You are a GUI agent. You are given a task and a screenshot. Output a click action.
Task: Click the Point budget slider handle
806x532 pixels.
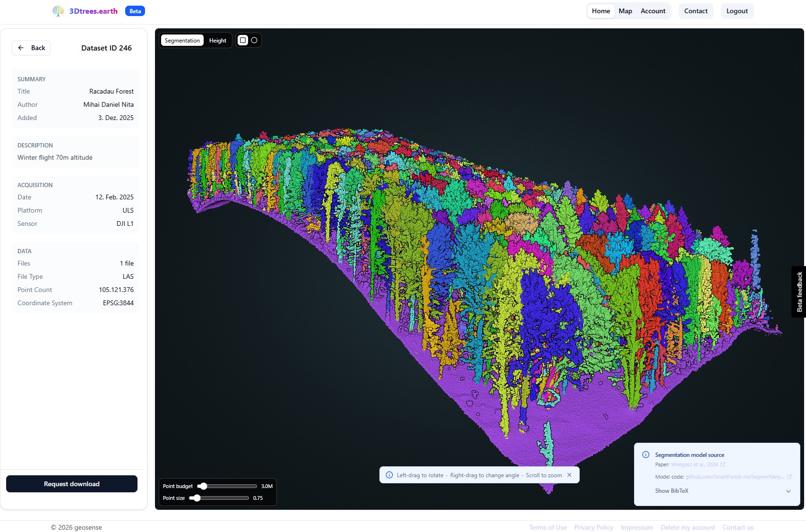tap(203, 486)
